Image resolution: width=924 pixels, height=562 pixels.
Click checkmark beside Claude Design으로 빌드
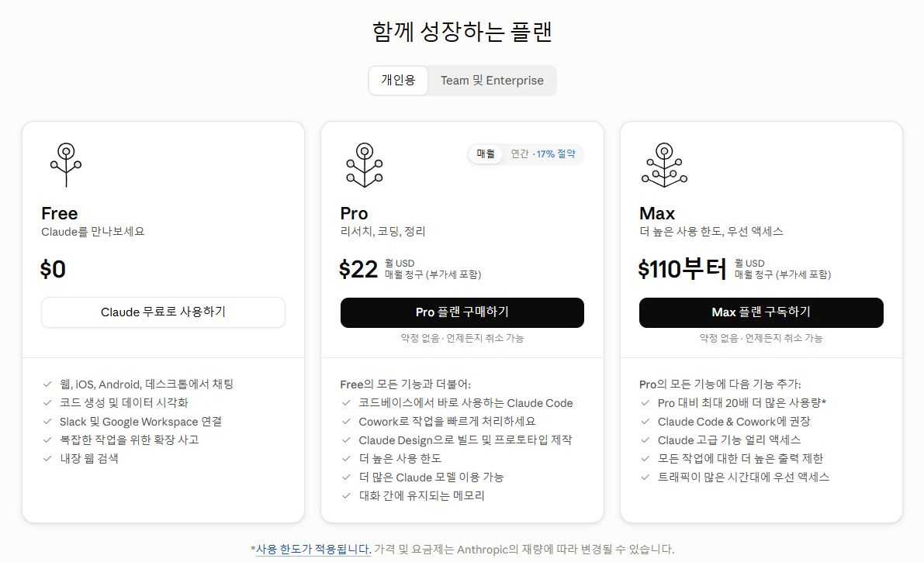(x=347, y=440)
